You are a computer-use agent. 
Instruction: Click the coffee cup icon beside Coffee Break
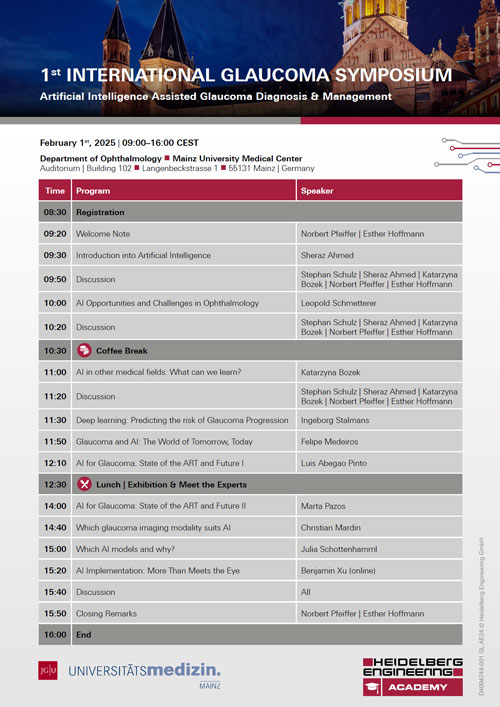coord(84,350)
